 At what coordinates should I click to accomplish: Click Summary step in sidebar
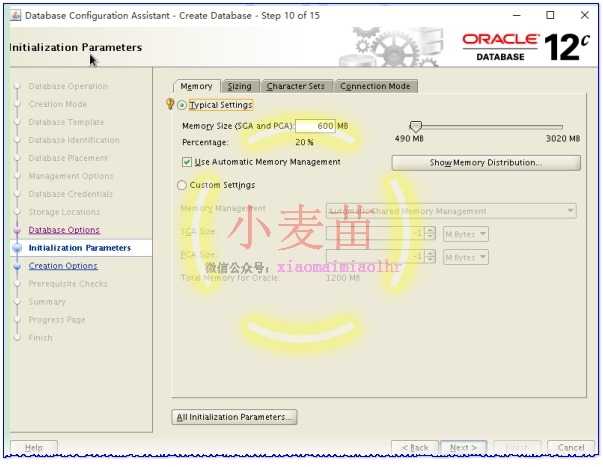(47, 302)
